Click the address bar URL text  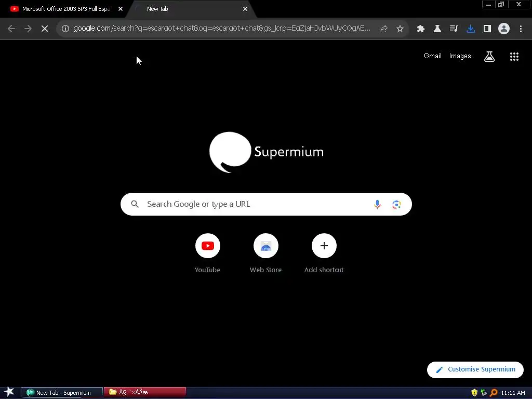point(222,28)
